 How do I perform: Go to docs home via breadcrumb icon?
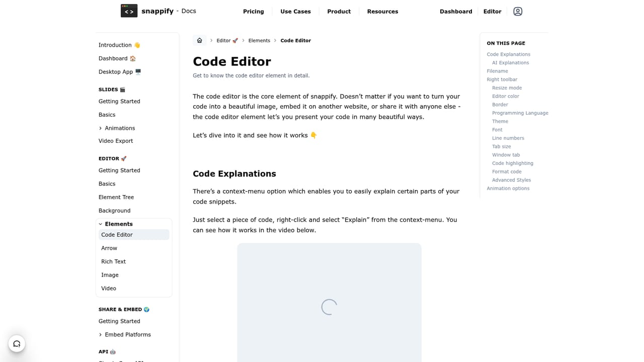[200, 41]
